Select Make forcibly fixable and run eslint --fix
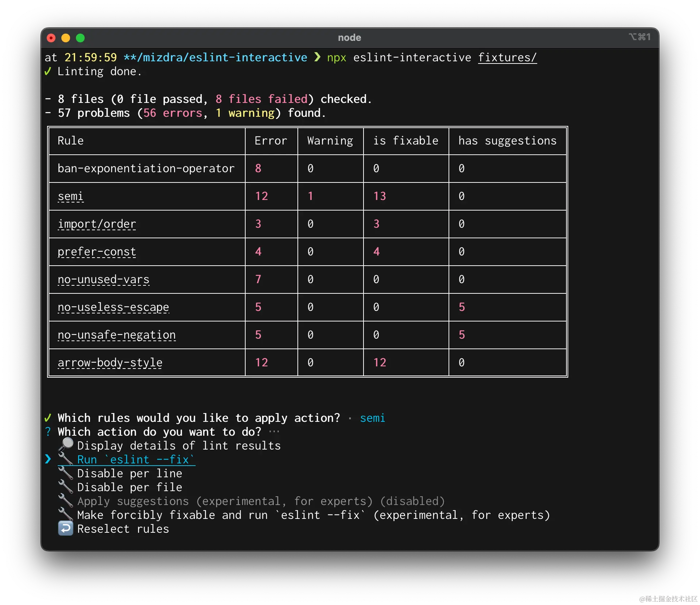This screenshot has width=700, height=605. (313, 515)
